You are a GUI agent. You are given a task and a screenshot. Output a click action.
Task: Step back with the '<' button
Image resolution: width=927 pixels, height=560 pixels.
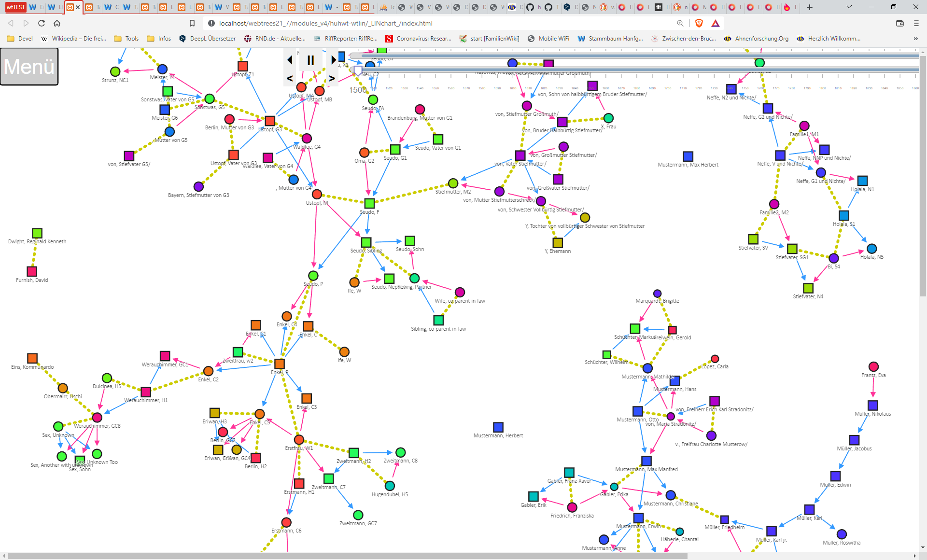[290, 78]
